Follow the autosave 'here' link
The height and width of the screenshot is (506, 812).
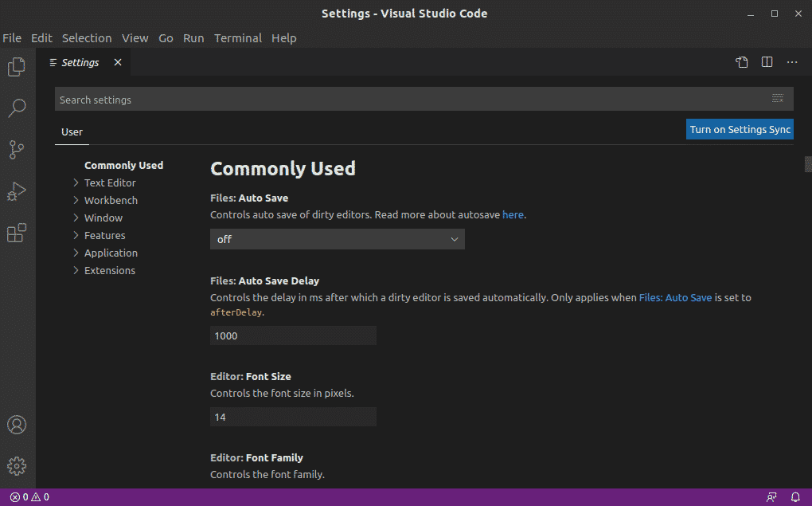click(513, 214)
